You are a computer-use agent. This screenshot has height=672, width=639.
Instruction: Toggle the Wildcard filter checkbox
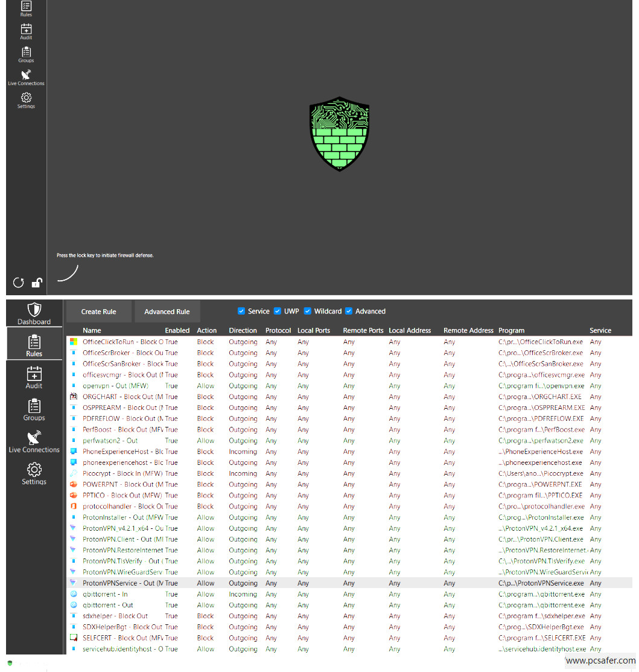308,312
